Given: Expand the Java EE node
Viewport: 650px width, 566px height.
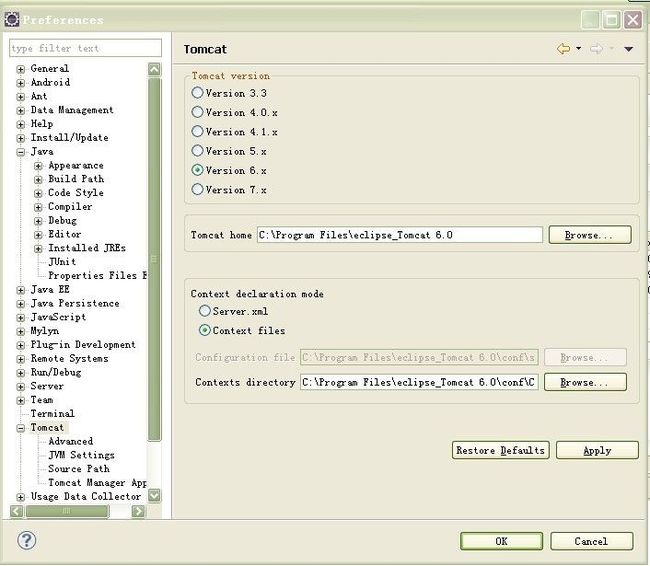Looking at the screenshot, I should 20,290.
